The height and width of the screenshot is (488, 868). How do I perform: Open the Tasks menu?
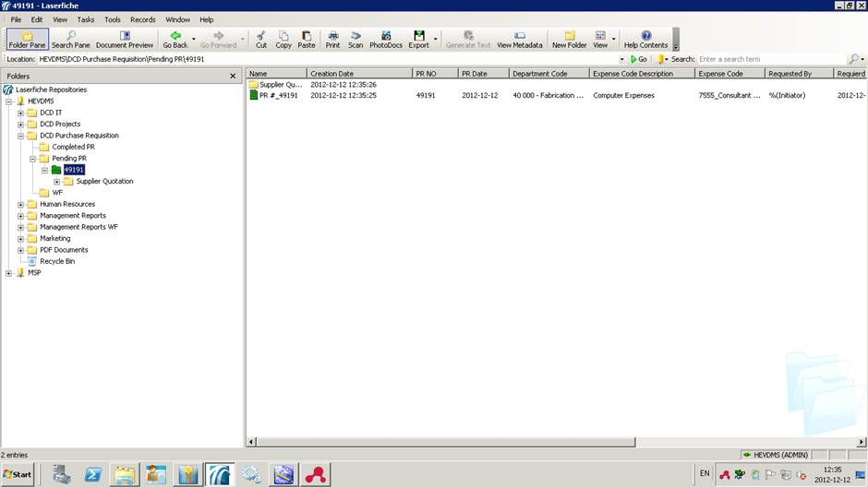[85, 19]
